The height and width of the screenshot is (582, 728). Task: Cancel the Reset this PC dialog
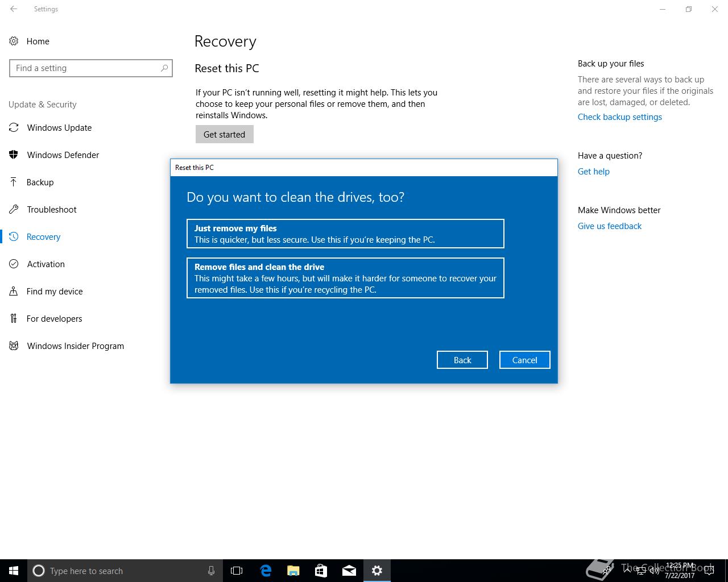click(525, 360)
